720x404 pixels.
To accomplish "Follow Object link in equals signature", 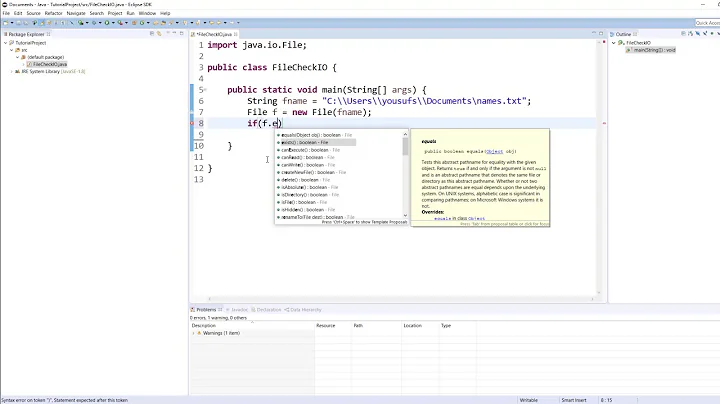I will pos(495,151).
